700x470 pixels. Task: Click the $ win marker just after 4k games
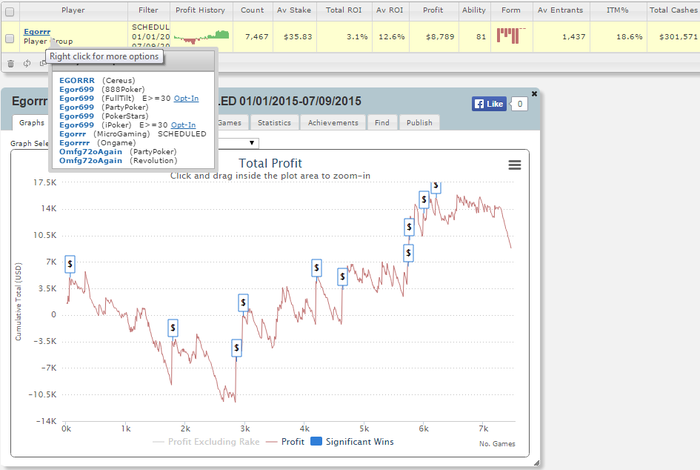pyautogui.click(x=317, y=268)
